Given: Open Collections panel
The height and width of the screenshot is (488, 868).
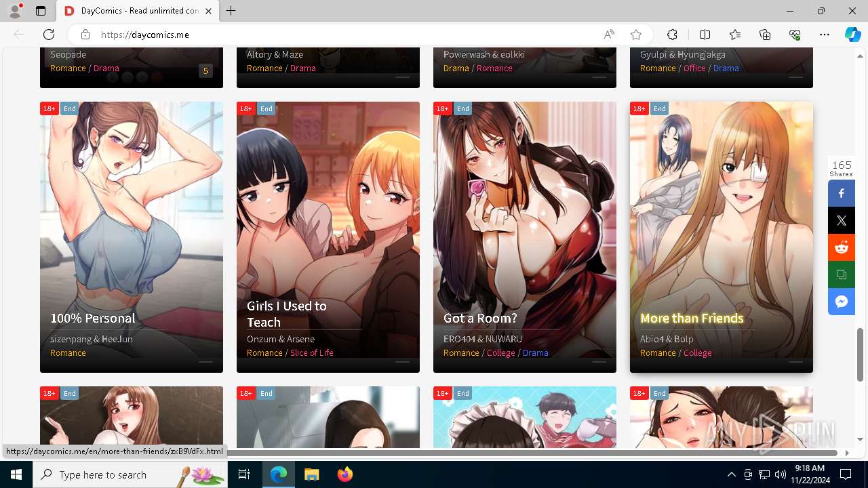Looking at the screenshot, I should (x=765, y=35).
